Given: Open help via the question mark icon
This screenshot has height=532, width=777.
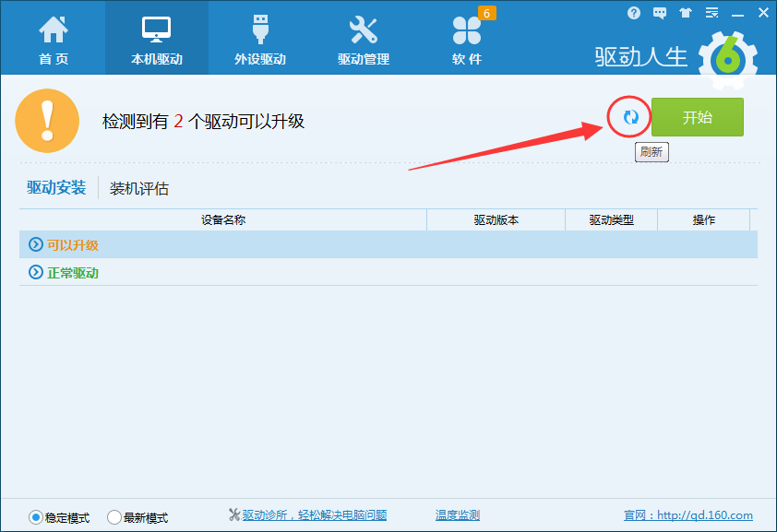Looking at the screenshot, I should (634, 12).
